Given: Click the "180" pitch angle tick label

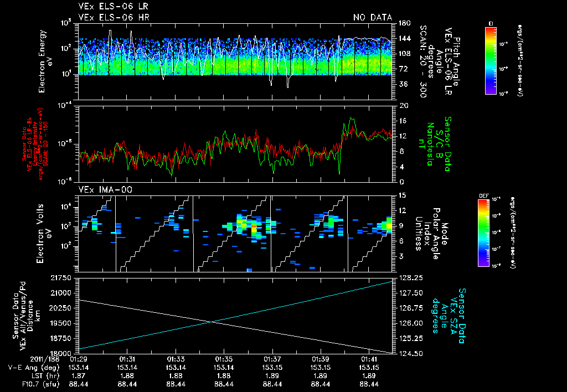Looking at the screenshot, I should [x=405, y=23].
